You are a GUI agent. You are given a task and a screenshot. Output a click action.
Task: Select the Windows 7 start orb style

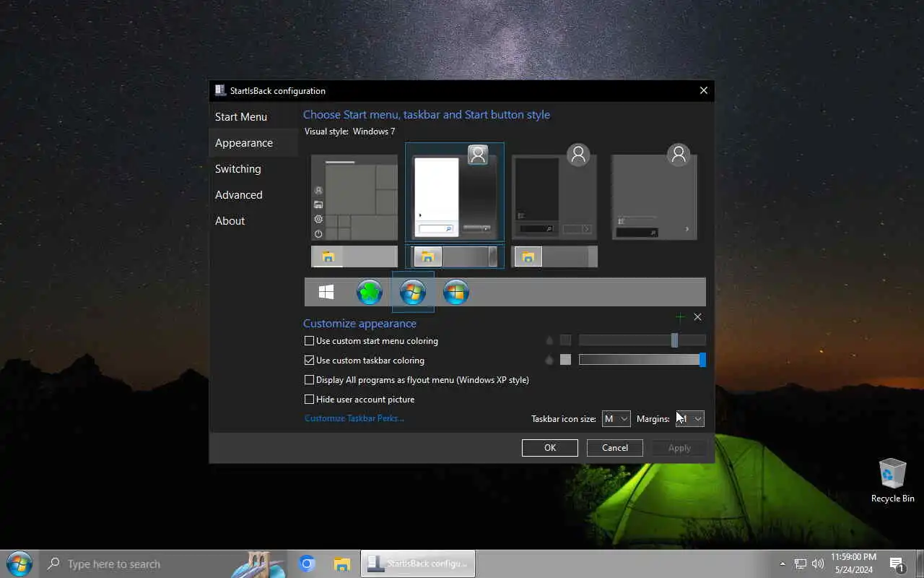[413, 292]
